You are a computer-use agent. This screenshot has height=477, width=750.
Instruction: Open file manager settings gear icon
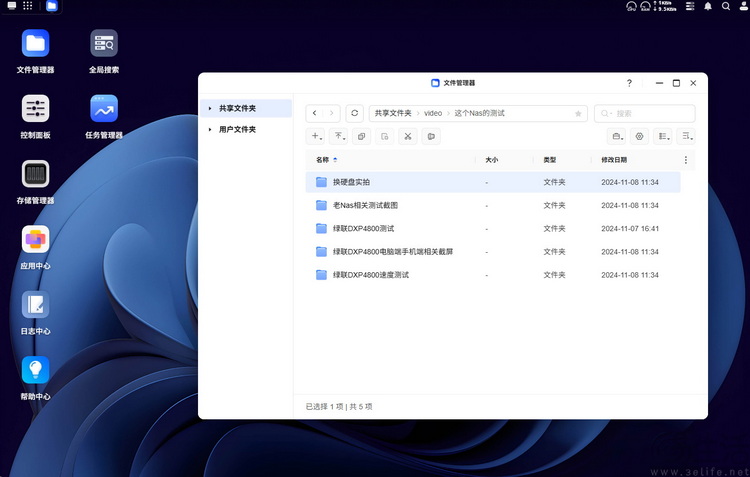pyautogui.click(x=640, y=136)
